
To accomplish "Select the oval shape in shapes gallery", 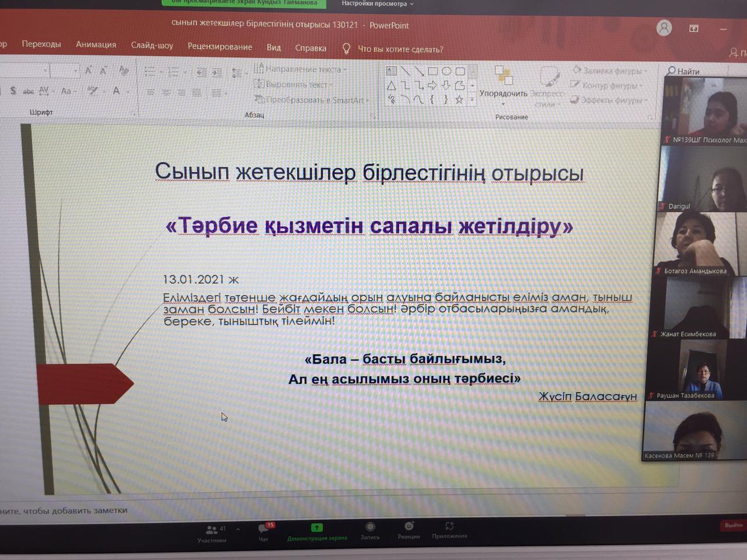I will pos(446,71).
